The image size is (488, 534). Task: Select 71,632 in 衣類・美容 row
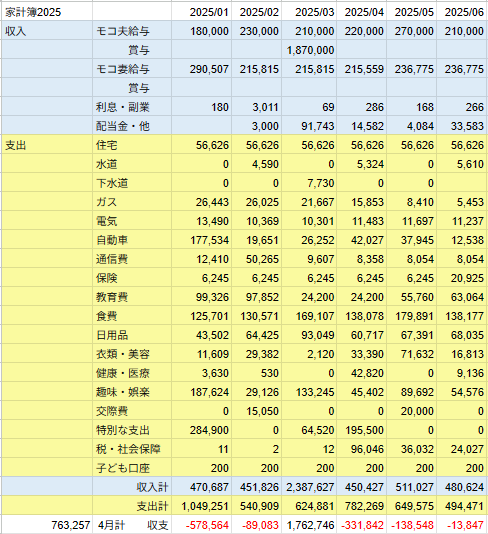click(412, 355)
